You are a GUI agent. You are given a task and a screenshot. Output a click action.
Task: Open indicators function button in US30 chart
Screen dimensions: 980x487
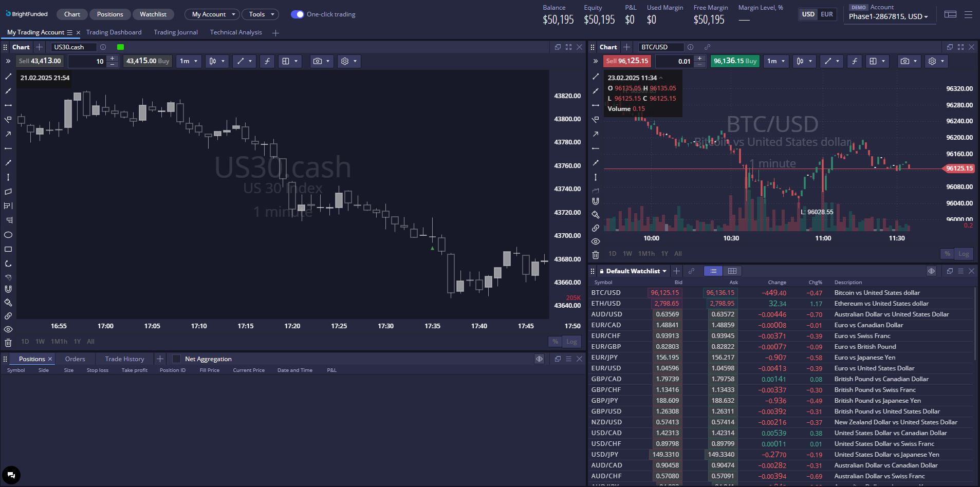(x=267, y=61)
